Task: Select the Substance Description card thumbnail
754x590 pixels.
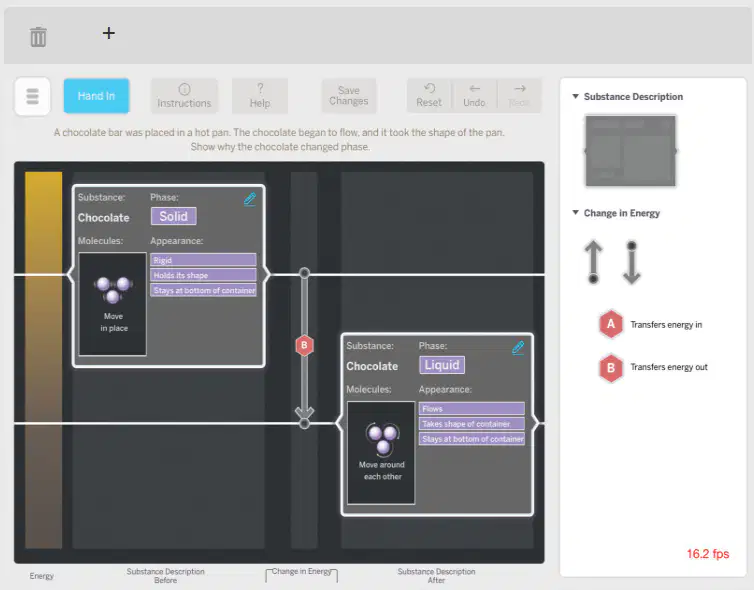Action: point(630,151)
